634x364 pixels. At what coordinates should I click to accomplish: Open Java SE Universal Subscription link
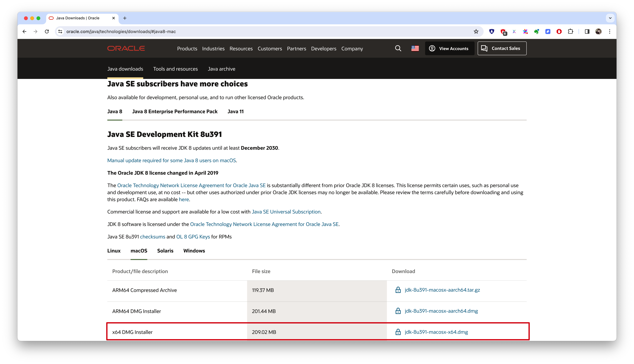(x=286, y=212)
